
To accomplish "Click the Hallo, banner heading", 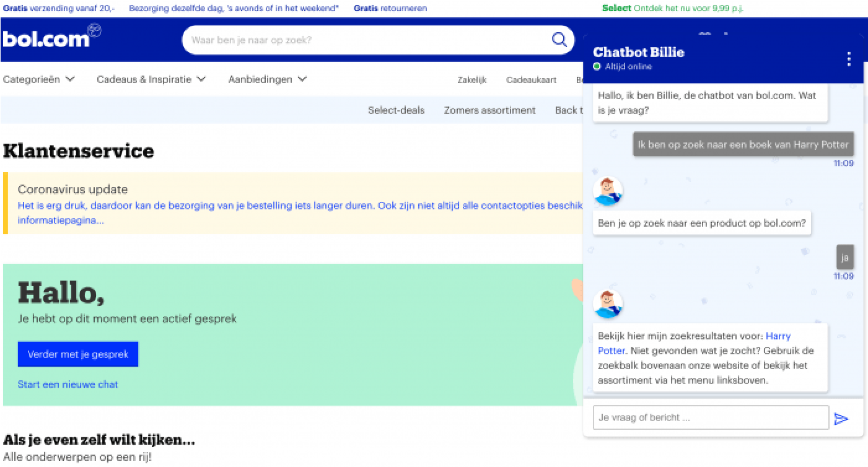I will click(x=61, y=293).
